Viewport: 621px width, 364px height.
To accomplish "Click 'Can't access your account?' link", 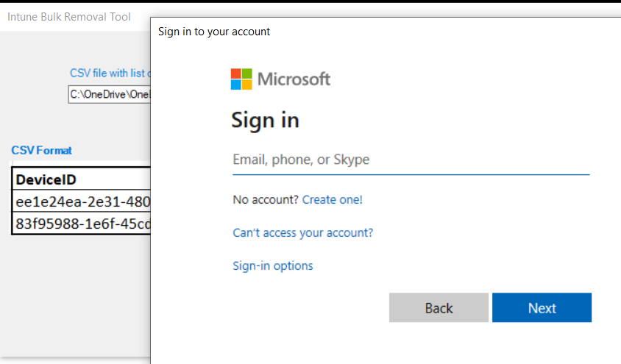I will coord(302,232).
